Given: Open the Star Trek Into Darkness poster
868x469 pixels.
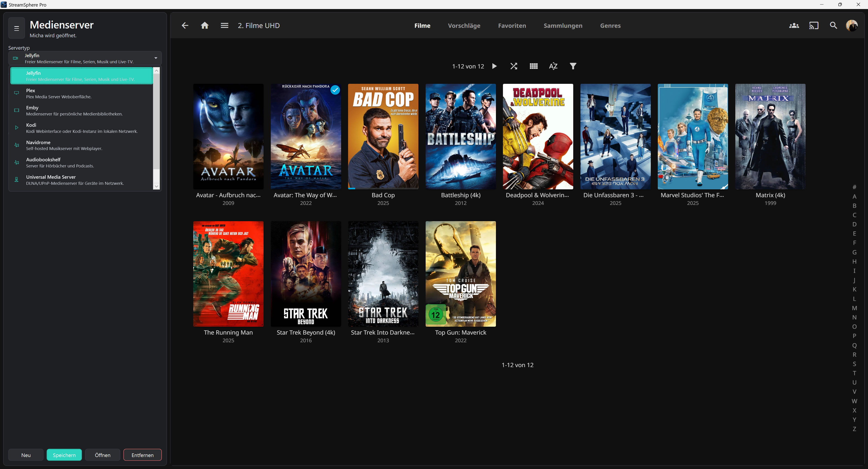Looking at the screenshot, I should (383, 274).
